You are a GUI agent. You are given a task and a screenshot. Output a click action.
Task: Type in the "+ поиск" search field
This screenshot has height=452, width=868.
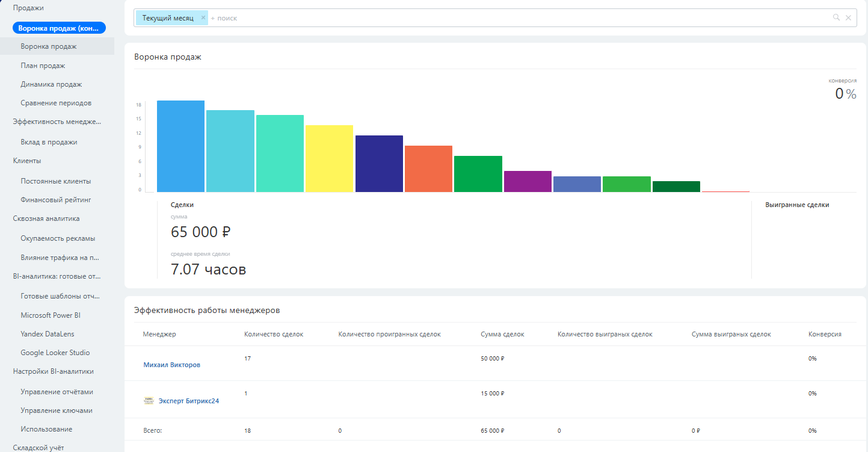pos(481,18)
